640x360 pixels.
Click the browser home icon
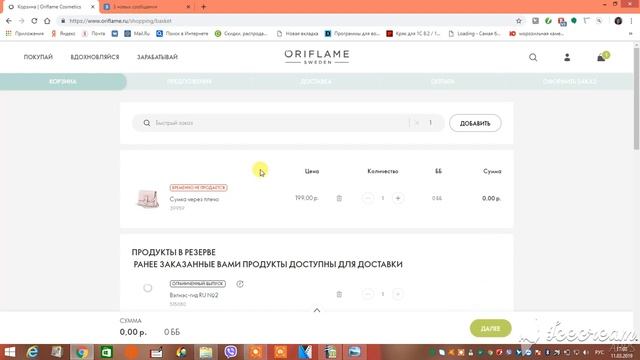click(x=47, y=21)
